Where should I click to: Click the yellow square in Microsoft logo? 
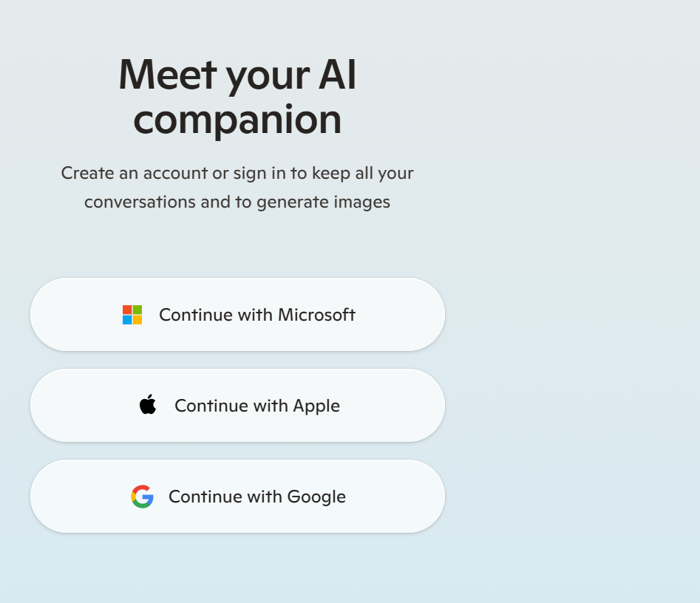click(137, 320)
